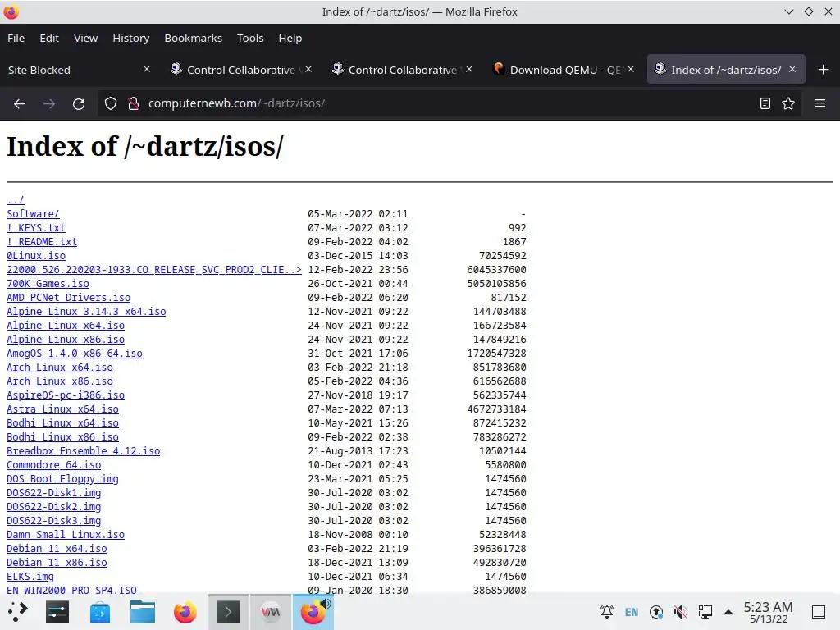Bookmark this page with the star
840x630 pixels.
[x=788, y=103]
